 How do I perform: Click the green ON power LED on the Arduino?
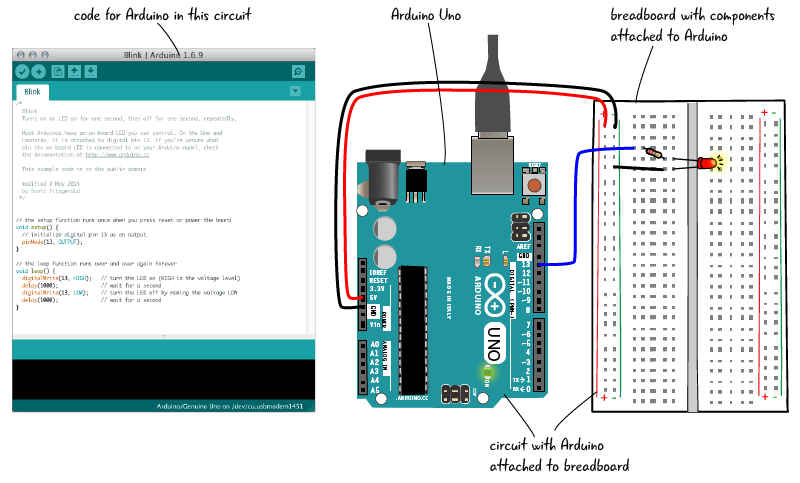487,371
